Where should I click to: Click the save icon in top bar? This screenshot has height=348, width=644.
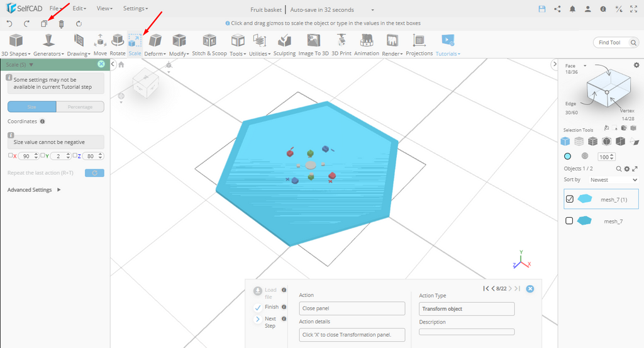[x=541, y=9]
